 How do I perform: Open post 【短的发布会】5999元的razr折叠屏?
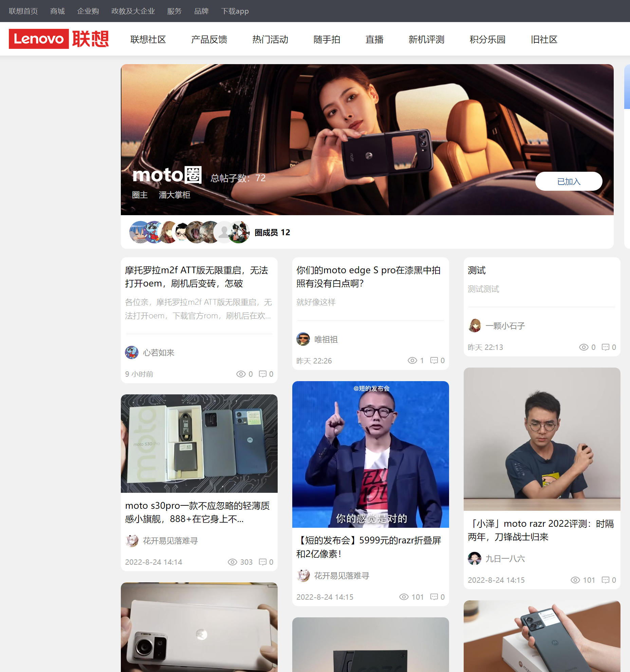click(x=369, y=547)
